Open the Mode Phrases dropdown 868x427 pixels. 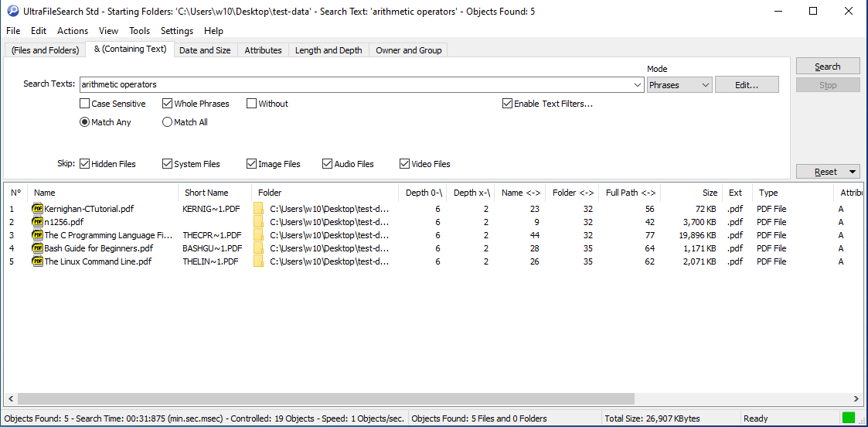(679, 85)
